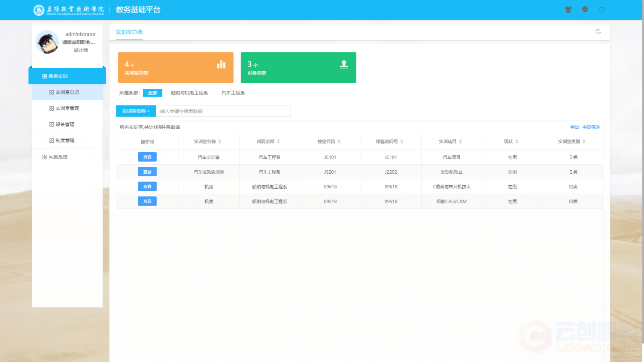Sort by 教室代码 column arrows

tap(339, 142)
